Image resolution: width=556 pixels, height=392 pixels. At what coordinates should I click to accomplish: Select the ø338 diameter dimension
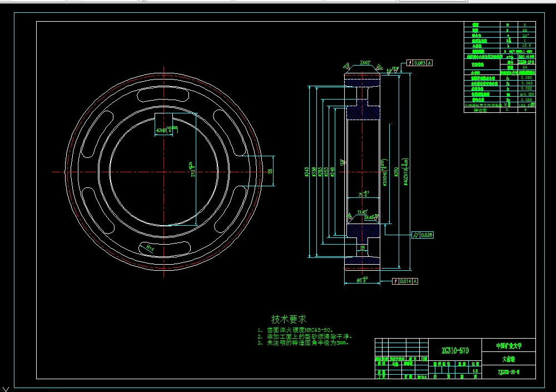(x=314, y=172)
